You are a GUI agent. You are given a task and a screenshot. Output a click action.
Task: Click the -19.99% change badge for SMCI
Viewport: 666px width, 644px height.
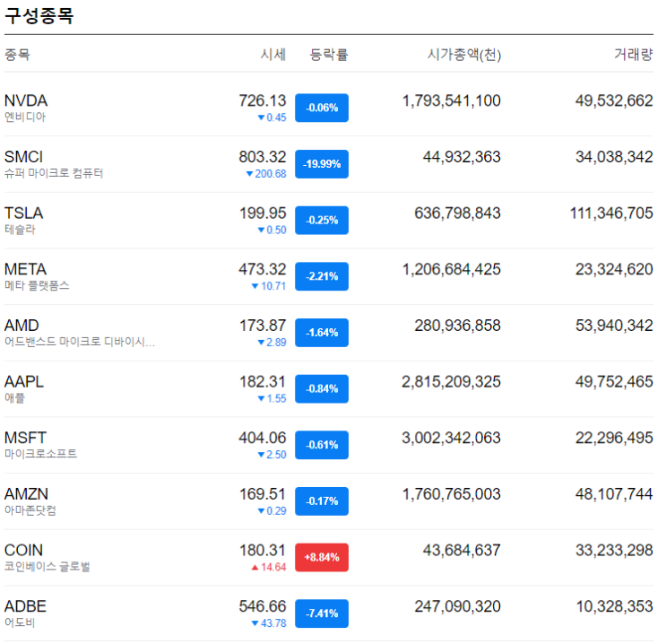coord(322,164)
